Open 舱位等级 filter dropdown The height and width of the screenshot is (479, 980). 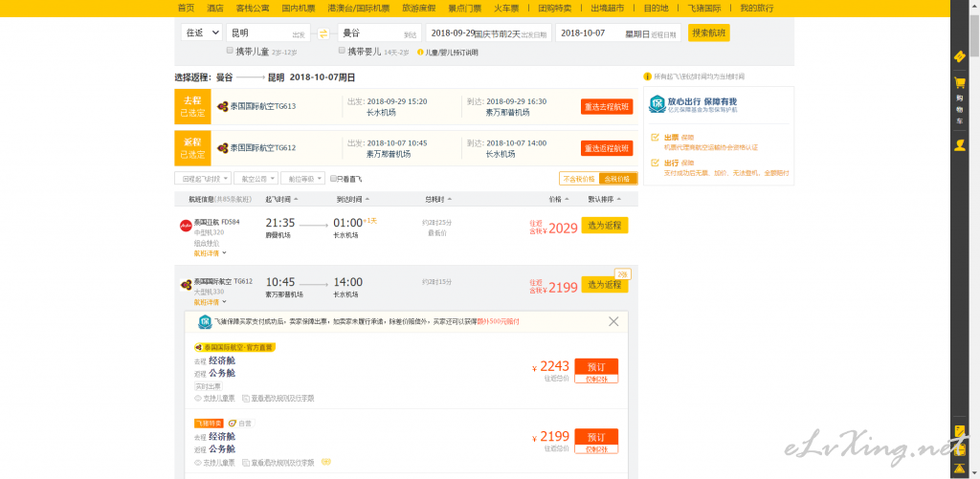click(303, 179)
